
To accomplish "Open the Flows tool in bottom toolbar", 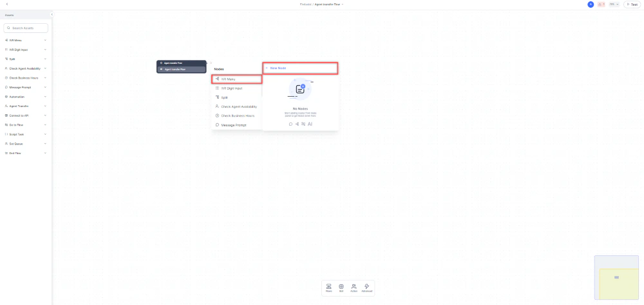I will [x=328, y=288].
